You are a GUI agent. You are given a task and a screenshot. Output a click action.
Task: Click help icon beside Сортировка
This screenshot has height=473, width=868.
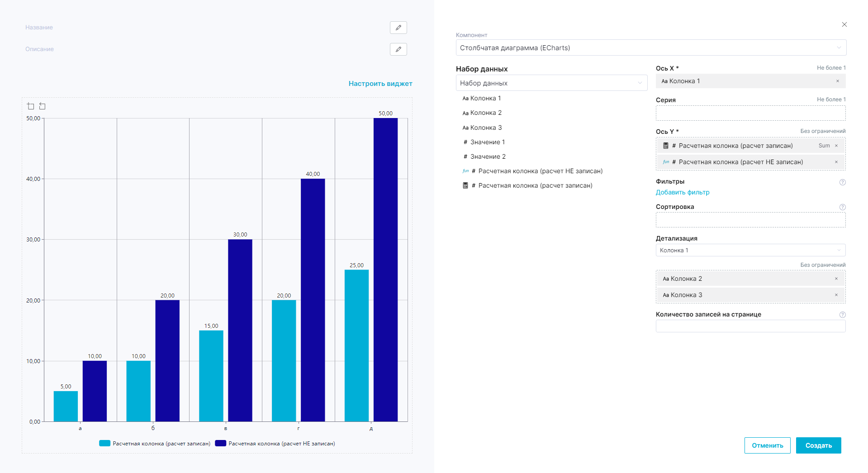point(842,207)
